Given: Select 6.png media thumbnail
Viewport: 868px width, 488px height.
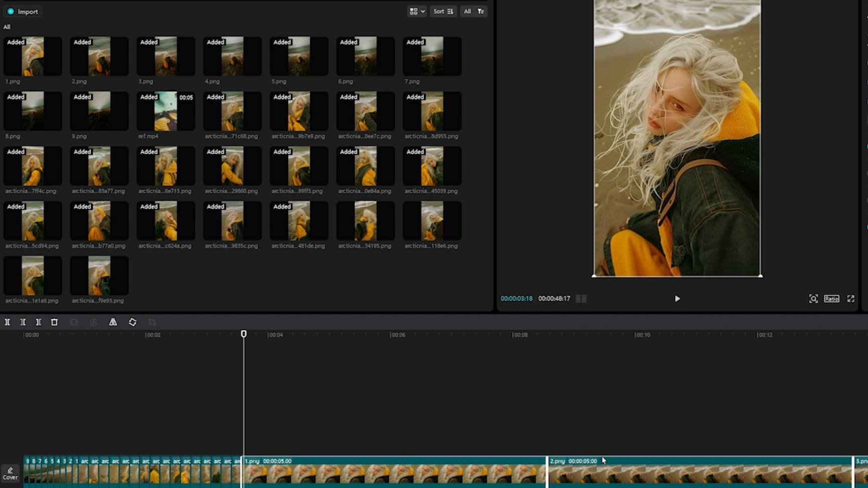Looking at the screenshot, I should coord(366,56).
